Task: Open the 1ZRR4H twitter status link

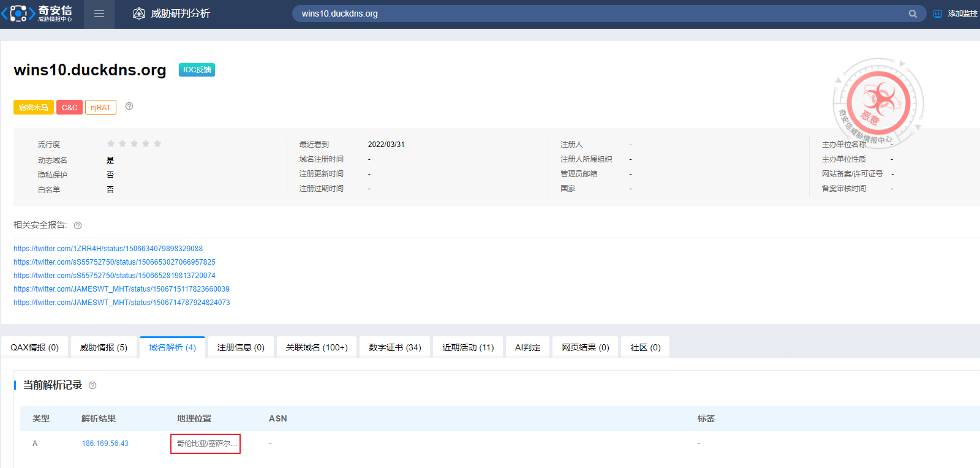Action: click(x=108, y=249)
